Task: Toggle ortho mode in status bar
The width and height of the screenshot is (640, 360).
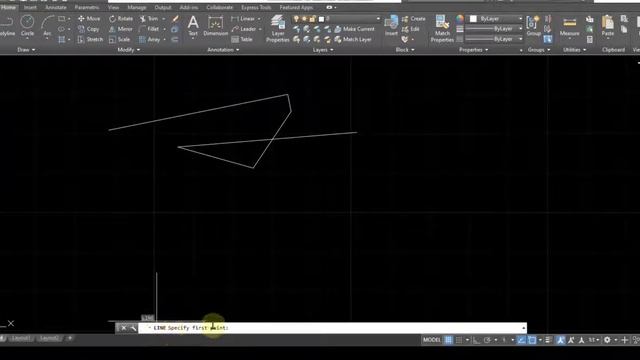Action: click(477, 340)
